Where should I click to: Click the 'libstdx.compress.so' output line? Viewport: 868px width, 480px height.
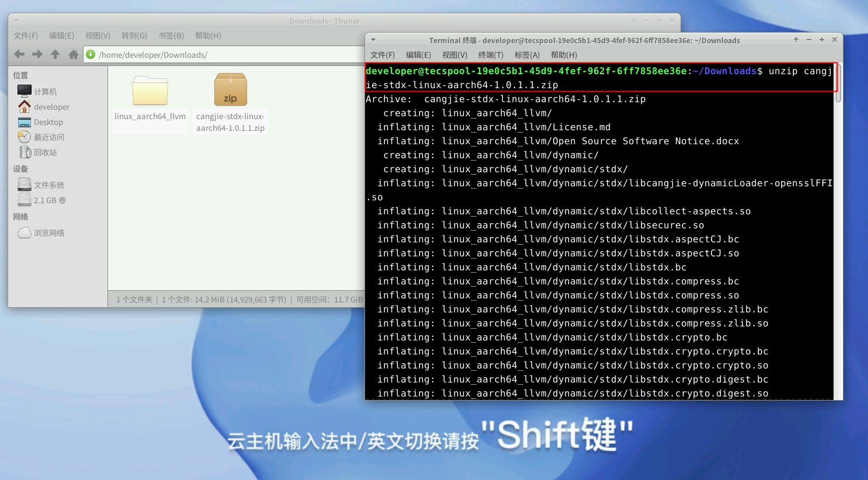tap(558, 295)
